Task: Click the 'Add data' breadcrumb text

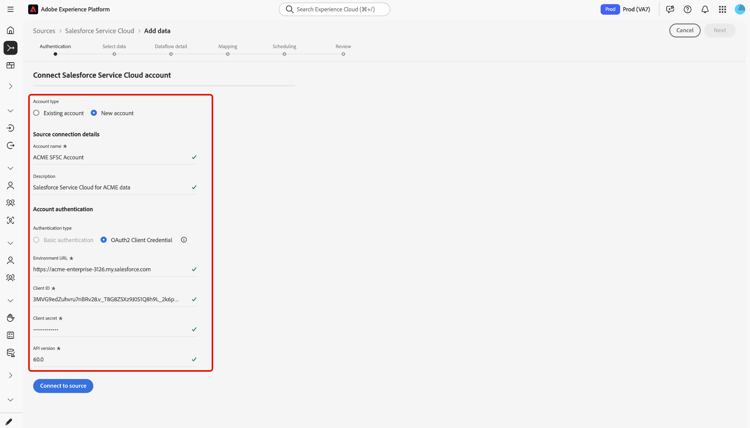Action: (x=157, y=31)
